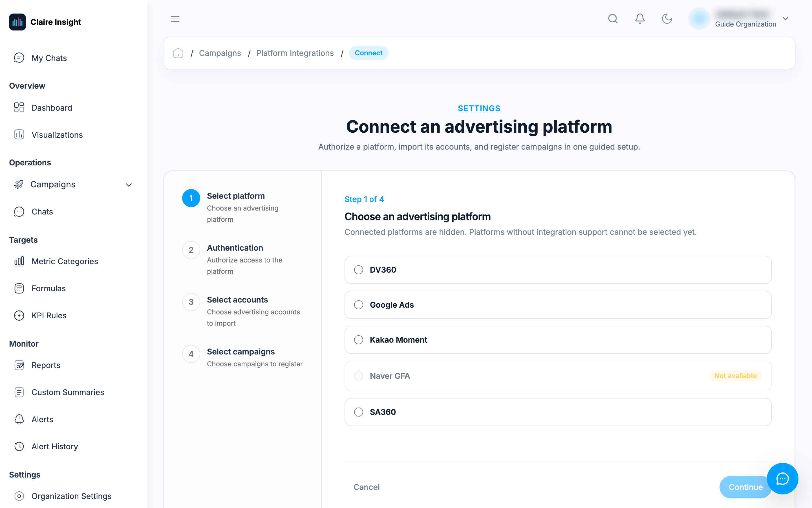Click the Alert History clock icon

19,446
